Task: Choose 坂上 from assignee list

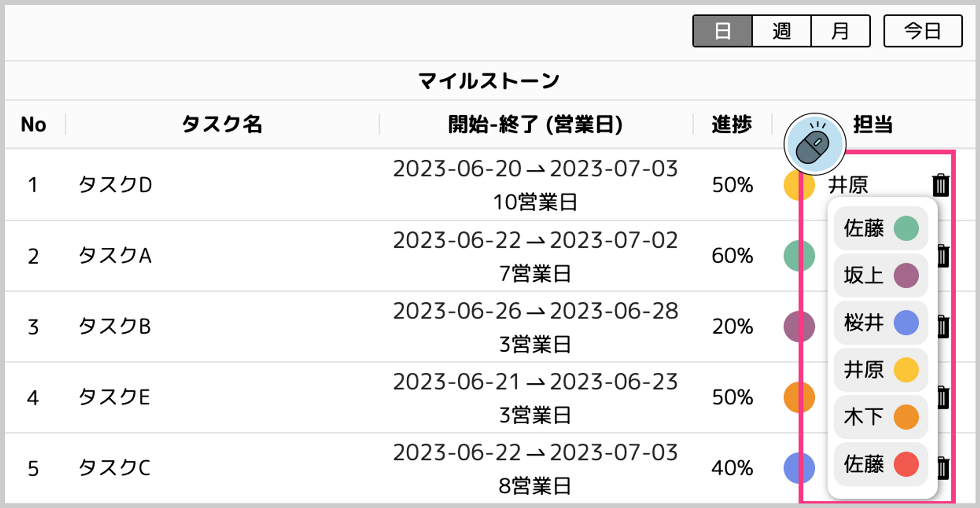Action: pos(881,275)
